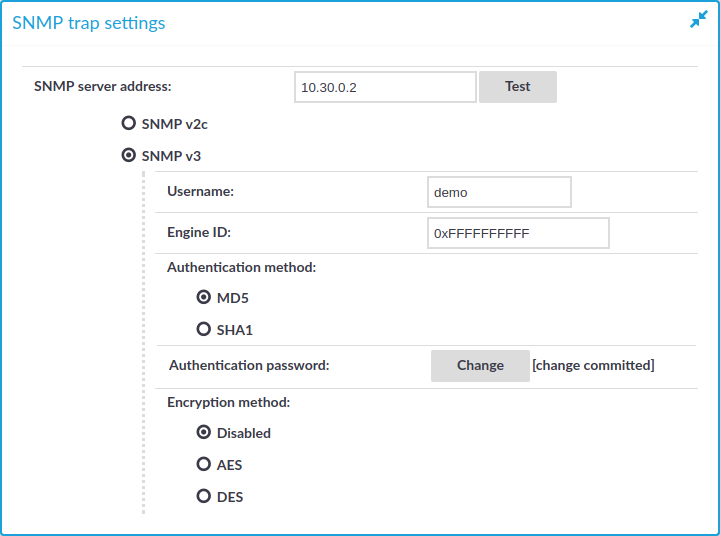The width and height of the screenshot is (720, 536).
Task: Focus the SNMP server address field
Action: (385, 87)
